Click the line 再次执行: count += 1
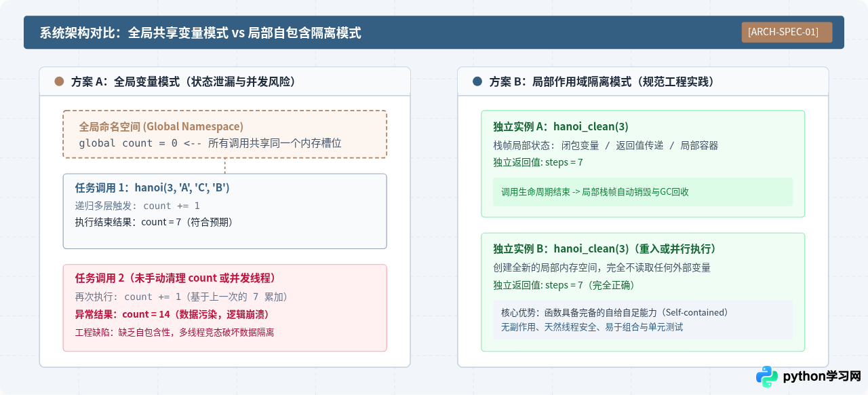The image size is (868, 395). (183, 297)
